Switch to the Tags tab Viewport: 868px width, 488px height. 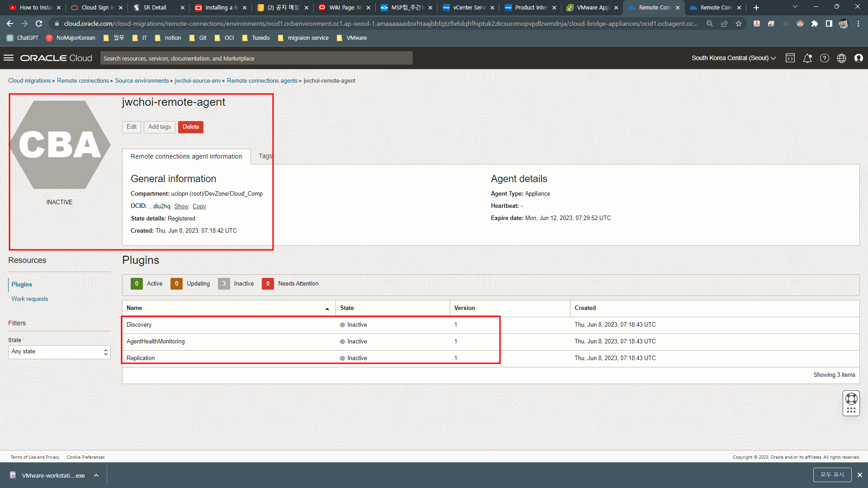coord(265,156)
